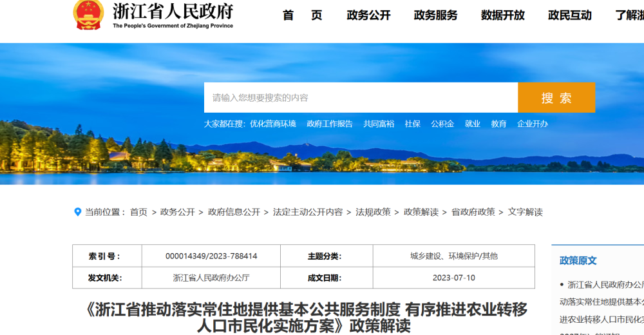
Task: Open the 首页 navigation menu item
Action: coord(302,15)
